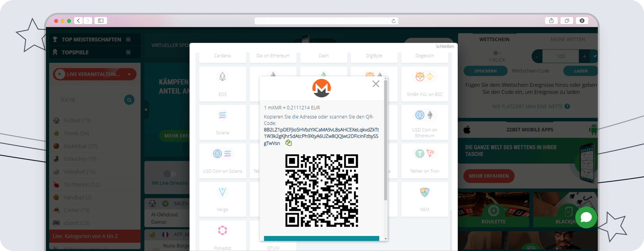Choose USD Coin on Ethereum tile
Image resolution: width=644 pixels, height=251 pixels.
[x=425, y=122]
